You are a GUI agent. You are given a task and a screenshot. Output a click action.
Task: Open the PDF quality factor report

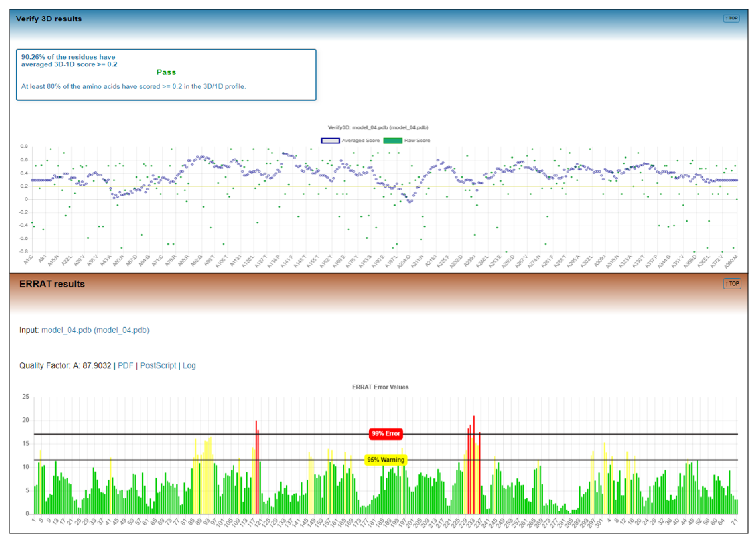click(125, 366)
